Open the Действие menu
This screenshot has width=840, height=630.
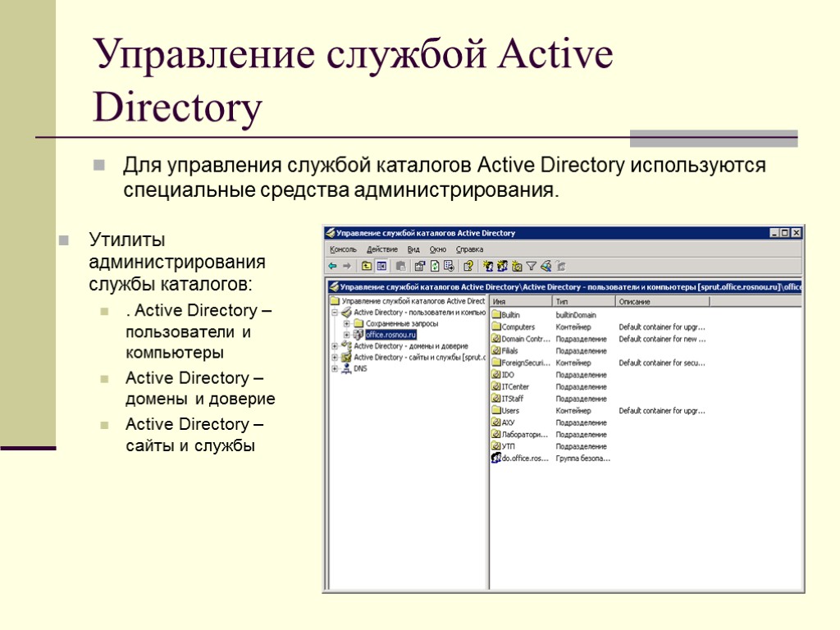tap(382, 249)
